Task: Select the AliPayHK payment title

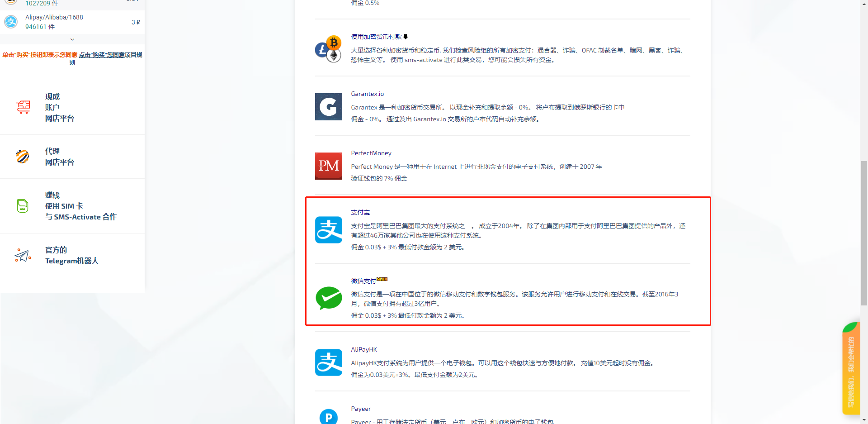Action: 364,349
